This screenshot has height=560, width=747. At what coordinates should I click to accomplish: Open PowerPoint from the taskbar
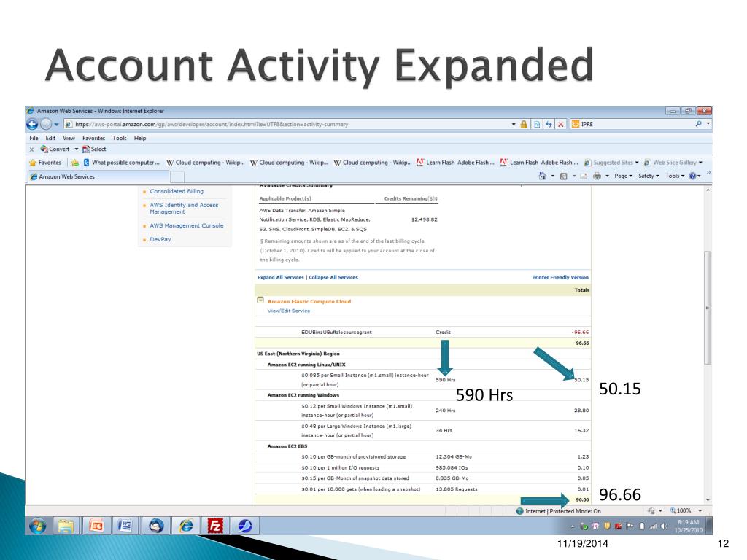(96, 526)
